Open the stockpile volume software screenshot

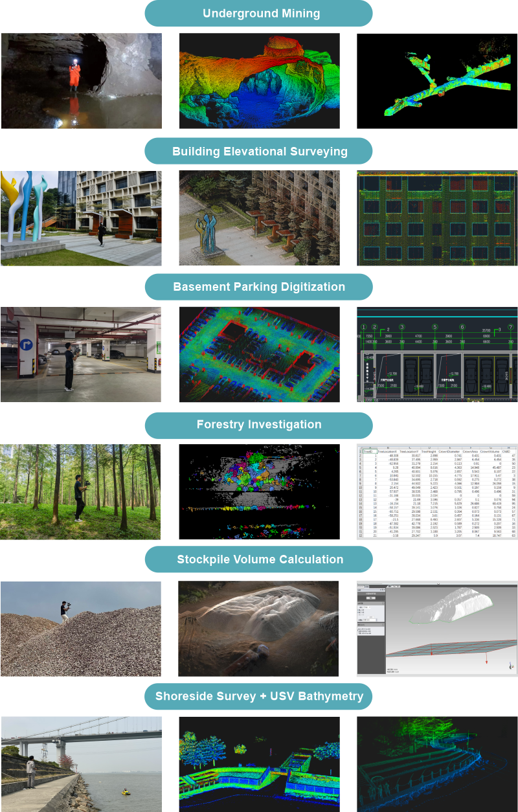click(x=437, y=629)
